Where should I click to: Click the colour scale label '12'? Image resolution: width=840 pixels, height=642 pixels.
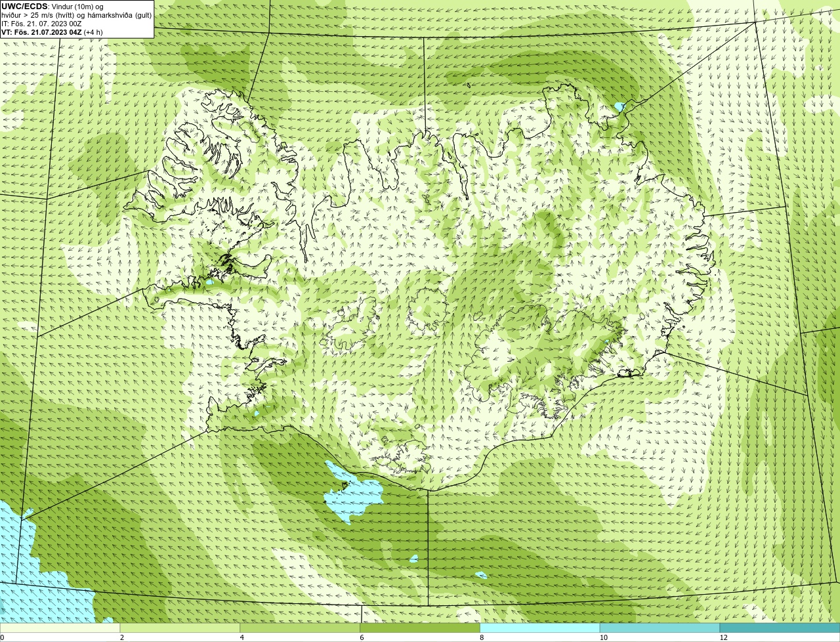coord(723,637)
